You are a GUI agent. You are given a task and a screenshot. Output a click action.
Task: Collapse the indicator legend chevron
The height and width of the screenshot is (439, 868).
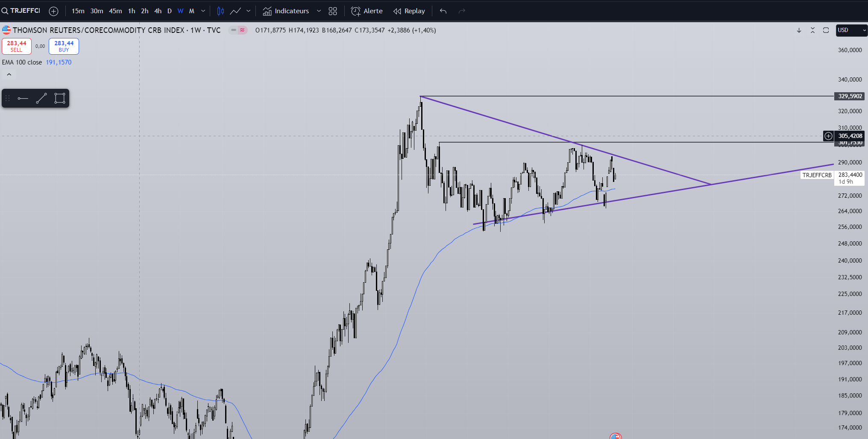[9, 74]
